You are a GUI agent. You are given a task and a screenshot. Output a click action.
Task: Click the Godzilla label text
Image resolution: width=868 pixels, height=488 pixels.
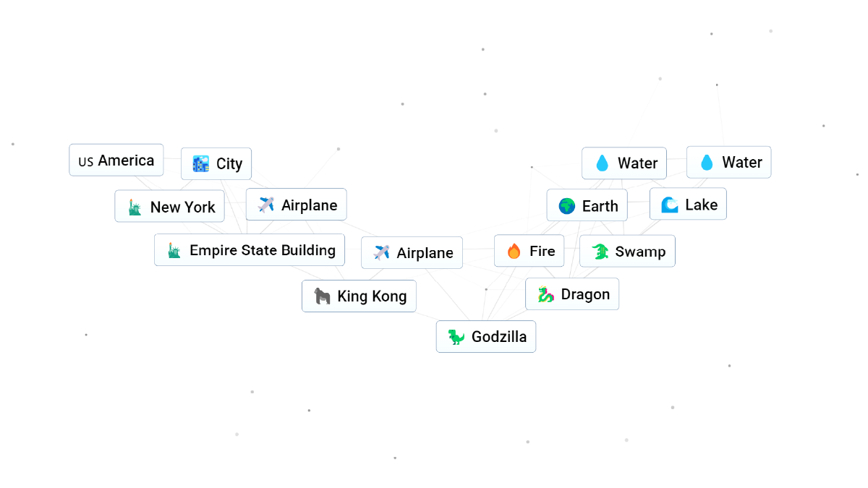(x=498, y=337)
